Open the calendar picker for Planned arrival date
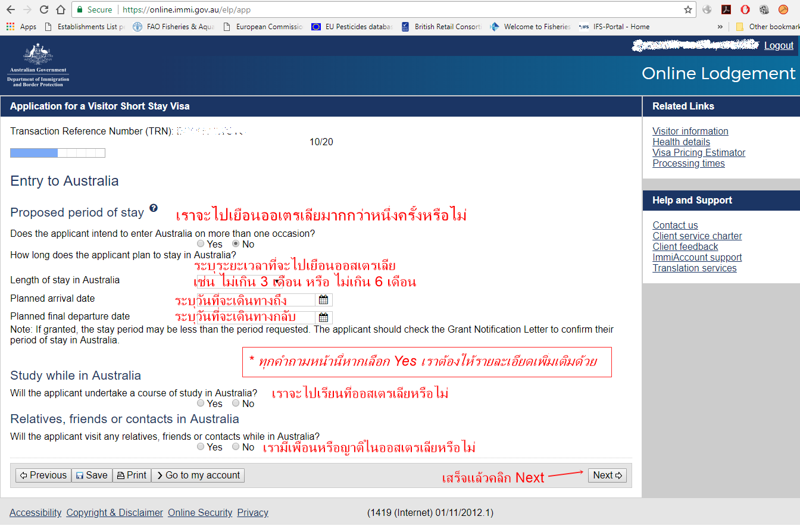Image resolution: width=800 pixels, height=532 pixels. [x=323, y=300]
